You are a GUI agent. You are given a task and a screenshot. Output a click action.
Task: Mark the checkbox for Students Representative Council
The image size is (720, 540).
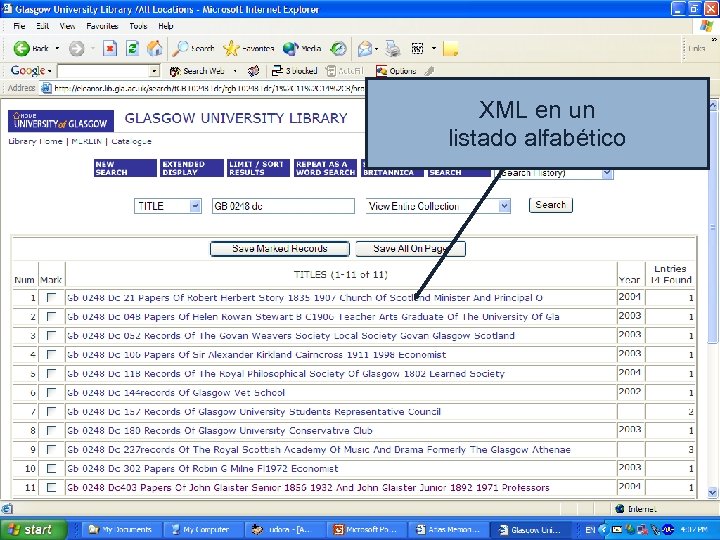pos(51,411)
